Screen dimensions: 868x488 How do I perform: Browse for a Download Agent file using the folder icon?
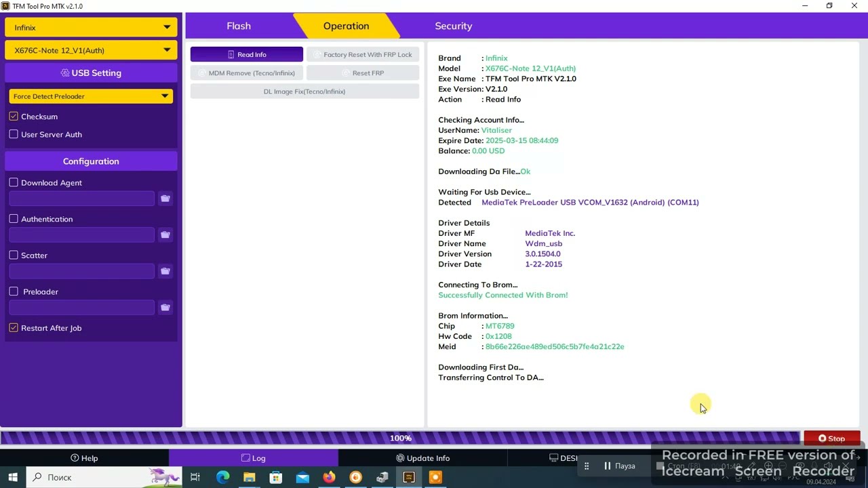165,199
